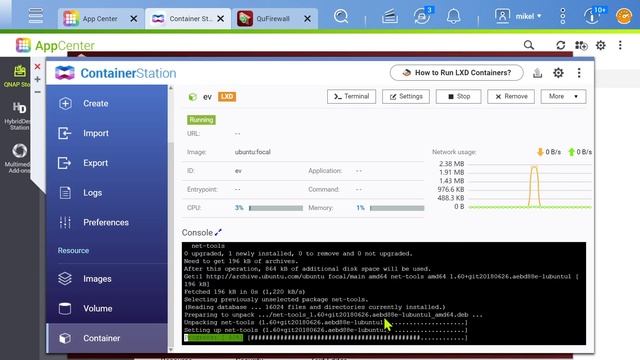This screenshot has width=640, height=360.
Task: Open the mikel user dropdown
Action: point(518,16)
